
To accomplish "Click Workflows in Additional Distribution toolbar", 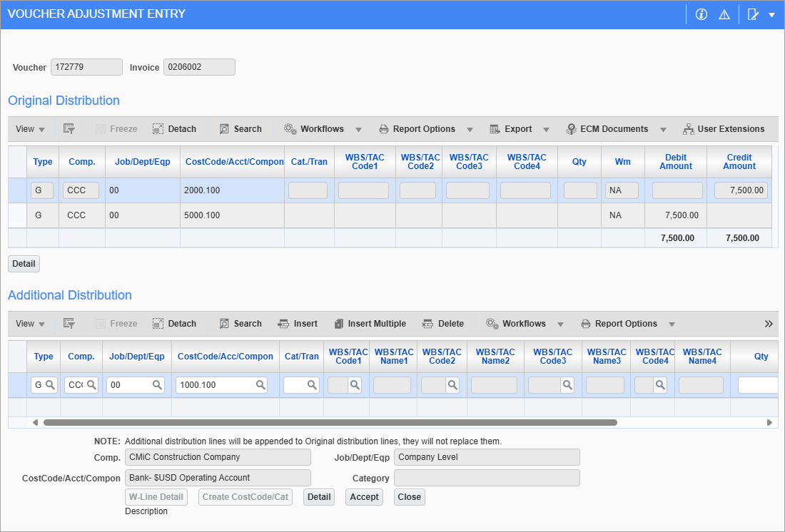I will click(516, 324).
